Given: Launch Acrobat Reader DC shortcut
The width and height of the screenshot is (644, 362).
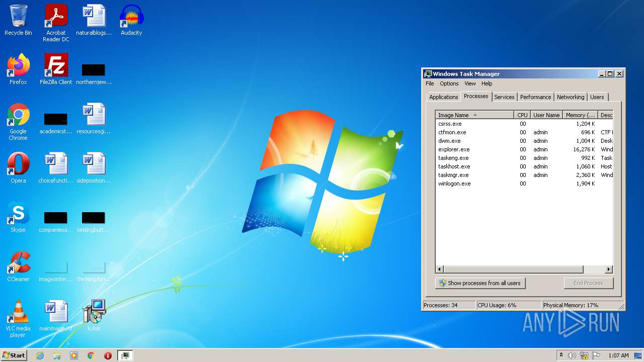Looking at the screenshot, I should click(x=56, y=23).
